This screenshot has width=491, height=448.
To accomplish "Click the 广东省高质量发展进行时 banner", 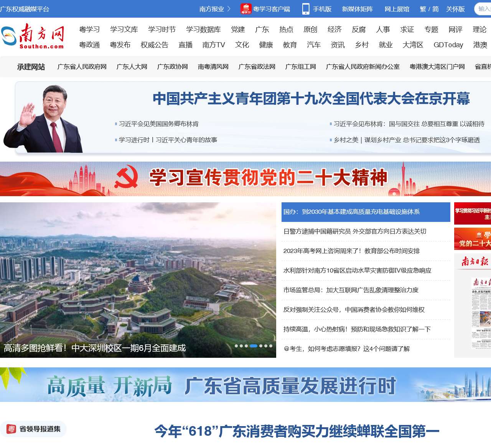I will click(245, 385).
